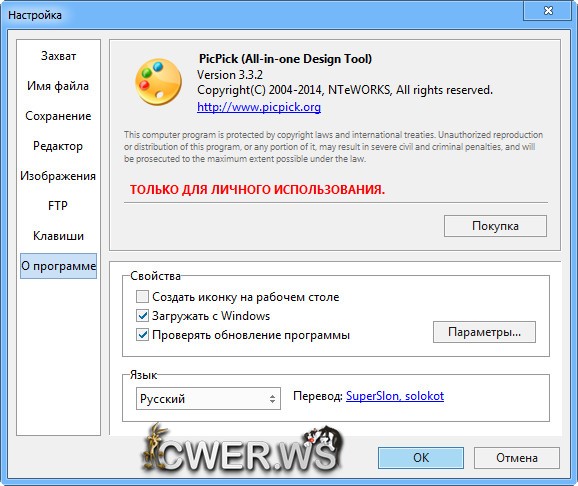The image size is (578, 486).
Task: Confirm settings with the ОК button
Action: (421, 458)
